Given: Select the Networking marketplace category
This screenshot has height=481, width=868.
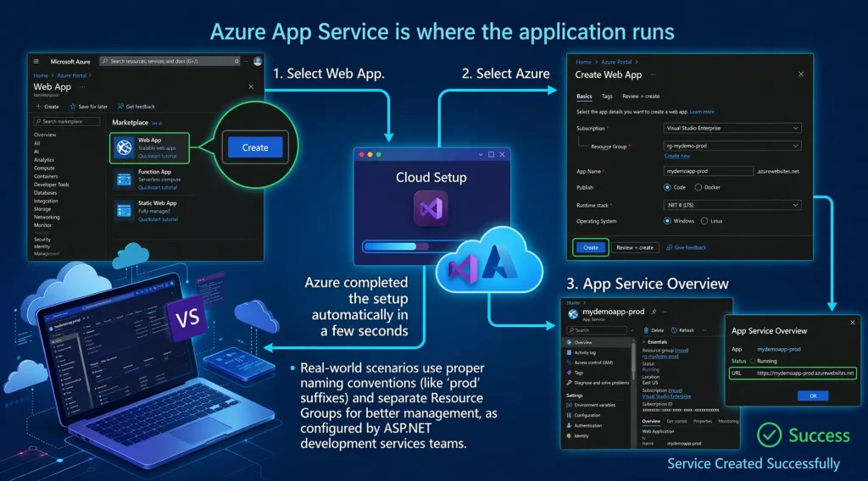Looking at the screenshot, I should point(47,218).
